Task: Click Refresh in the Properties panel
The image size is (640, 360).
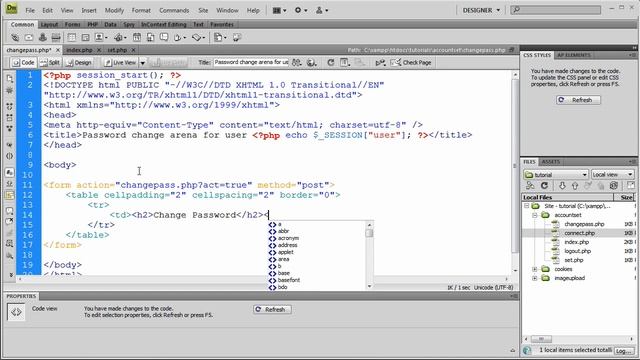Action: [272, 309]
